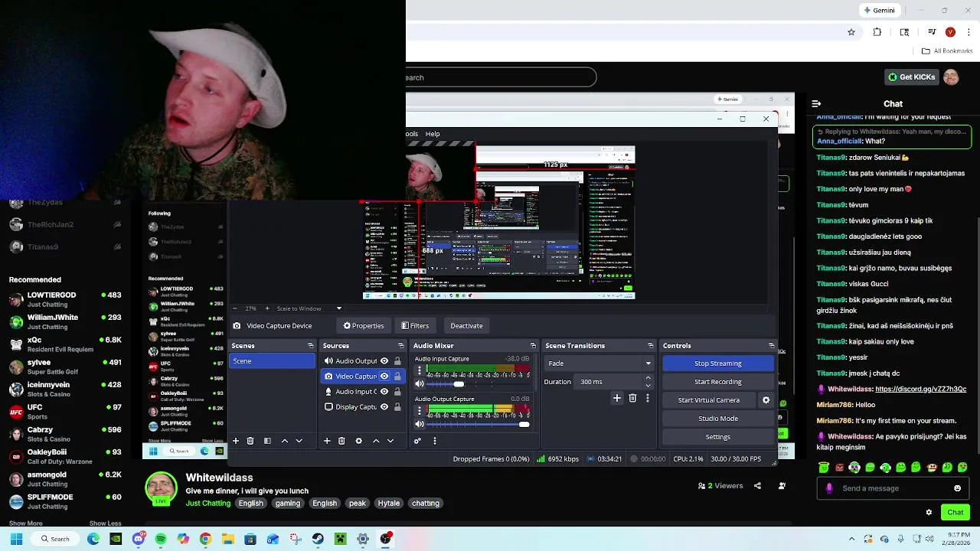Add a new scene with plus icon
The height and width of the screenshot is (551, 980).
click(x=236, y=441)
